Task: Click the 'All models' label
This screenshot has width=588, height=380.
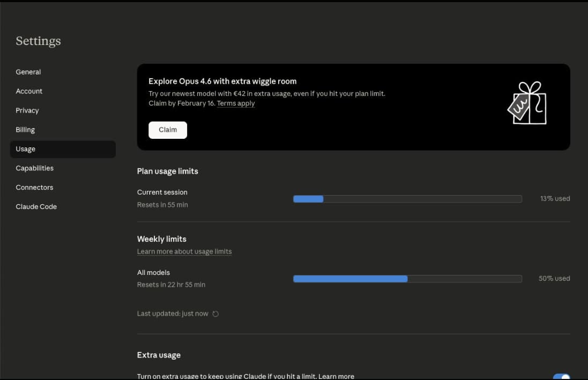Action: pos(153,273)
